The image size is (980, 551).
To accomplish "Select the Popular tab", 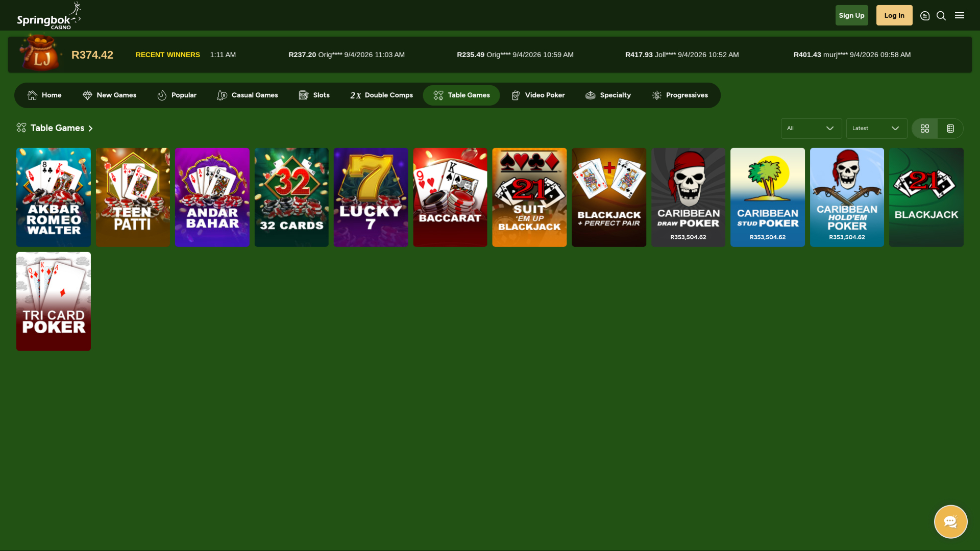I will (x=177, y=95).
